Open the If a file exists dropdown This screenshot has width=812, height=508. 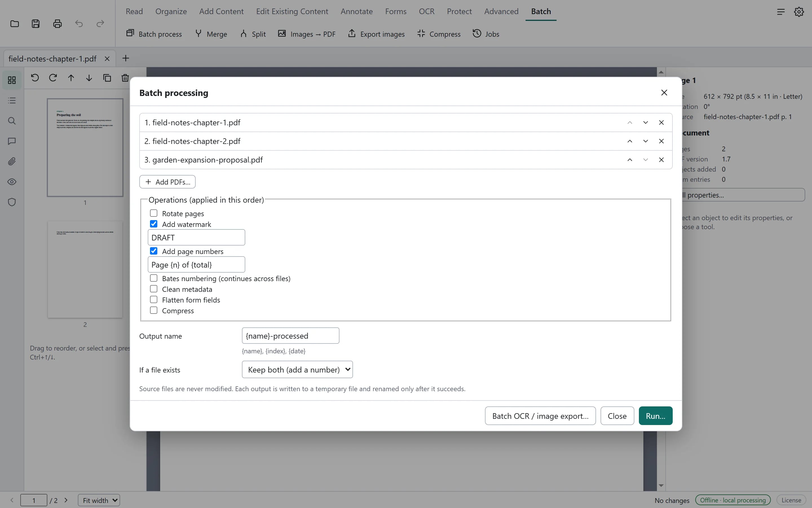pos(297,370)
